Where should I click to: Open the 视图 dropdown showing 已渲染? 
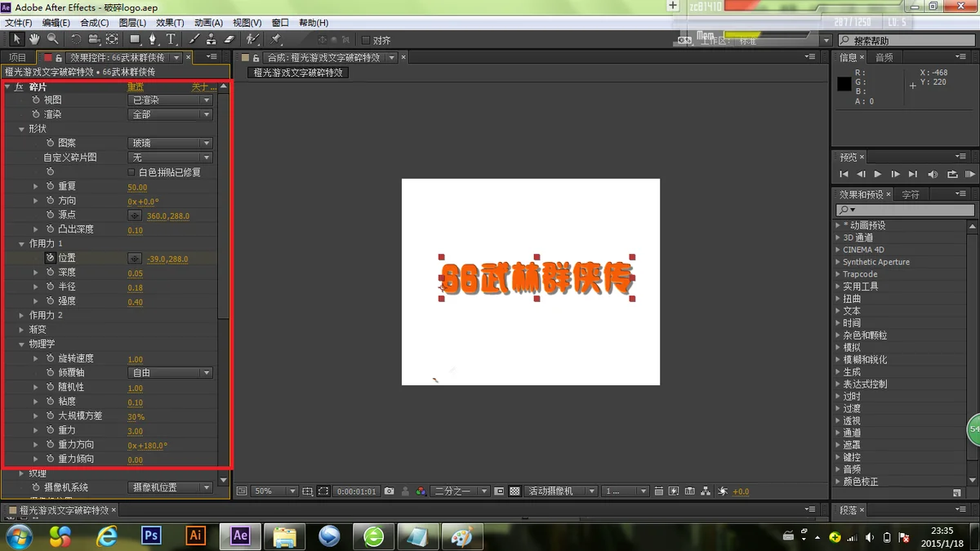(171, 100)
